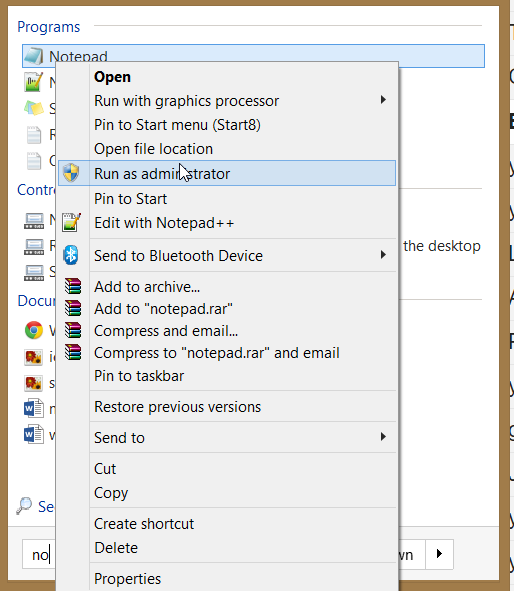Click WinRAR icon beside Add to "notepad.rar"
This screenshot has width=514, height=591.
click(73, 308)
